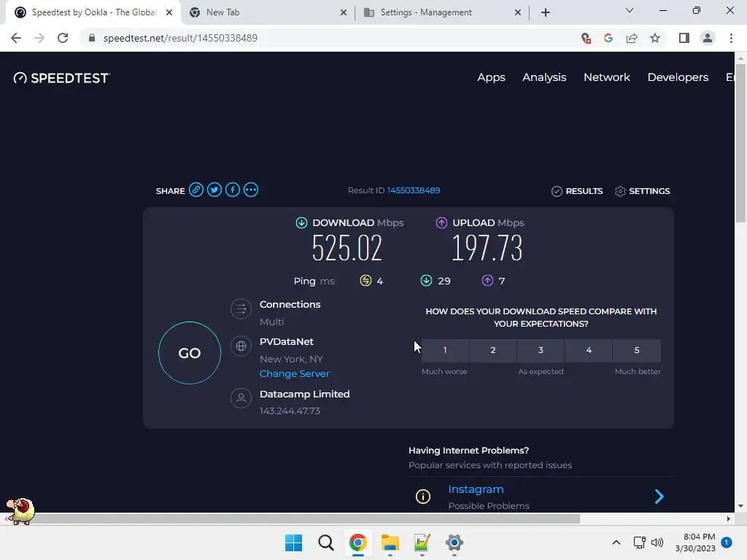This screenshot has height=560, width=747.
Task: Open the Instagram problems link
Action: coord(476,489)
